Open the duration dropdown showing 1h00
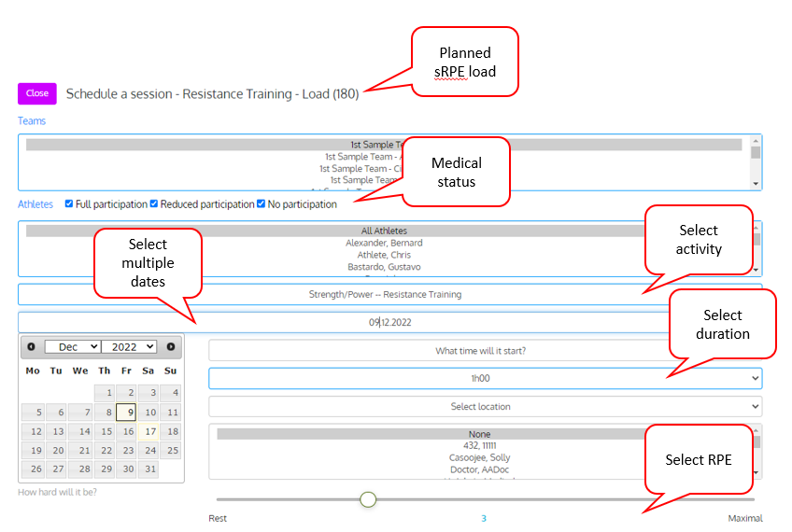The width and height of the screenshot is (792, 532). 485,379
